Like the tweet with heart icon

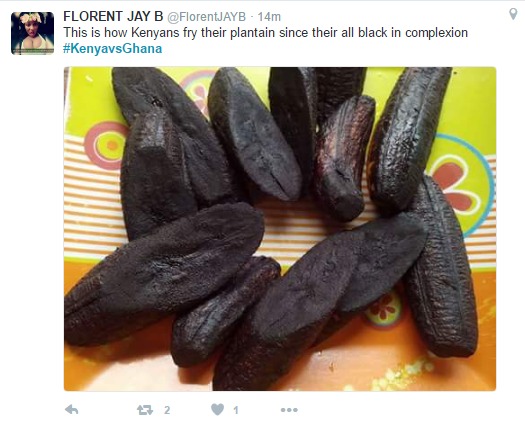pyautogui.click(x=218, y=409)
